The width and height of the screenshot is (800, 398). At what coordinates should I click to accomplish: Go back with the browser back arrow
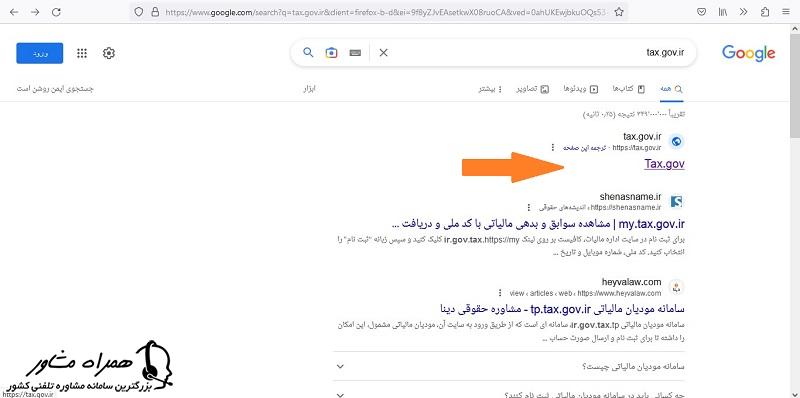(14, 12)
